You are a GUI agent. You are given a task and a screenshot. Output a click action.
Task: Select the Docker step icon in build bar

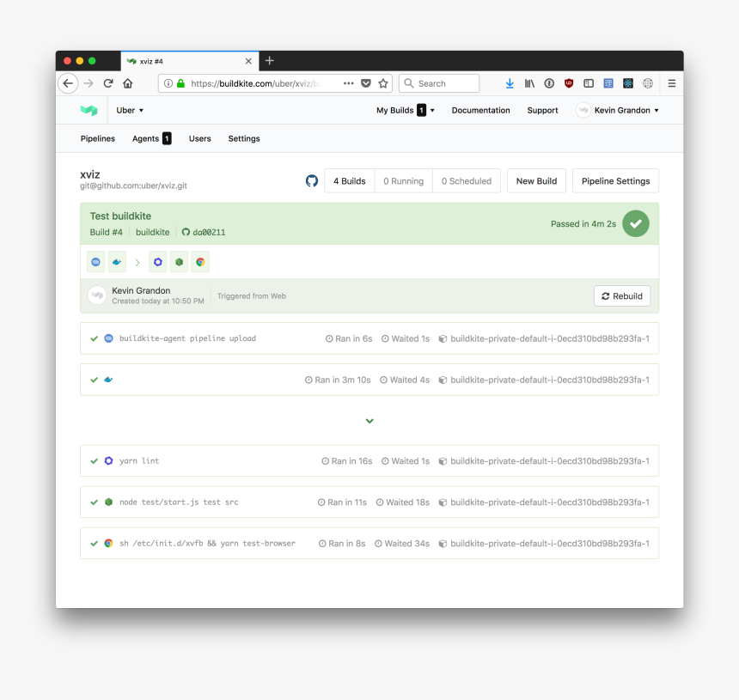[x=117, y=262]
